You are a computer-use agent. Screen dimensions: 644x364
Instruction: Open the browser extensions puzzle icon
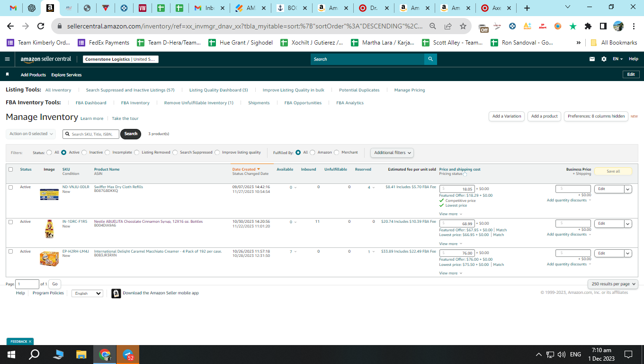click(588, 27)
